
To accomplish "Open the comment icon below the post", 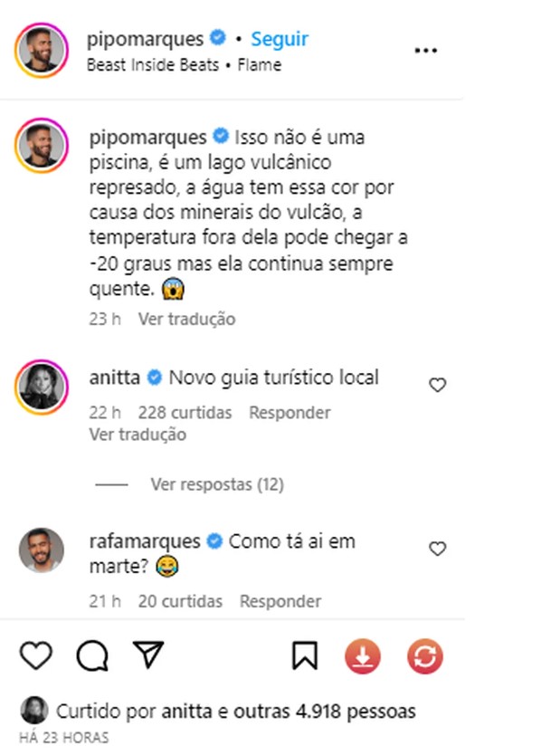I will tap(95, 653).
